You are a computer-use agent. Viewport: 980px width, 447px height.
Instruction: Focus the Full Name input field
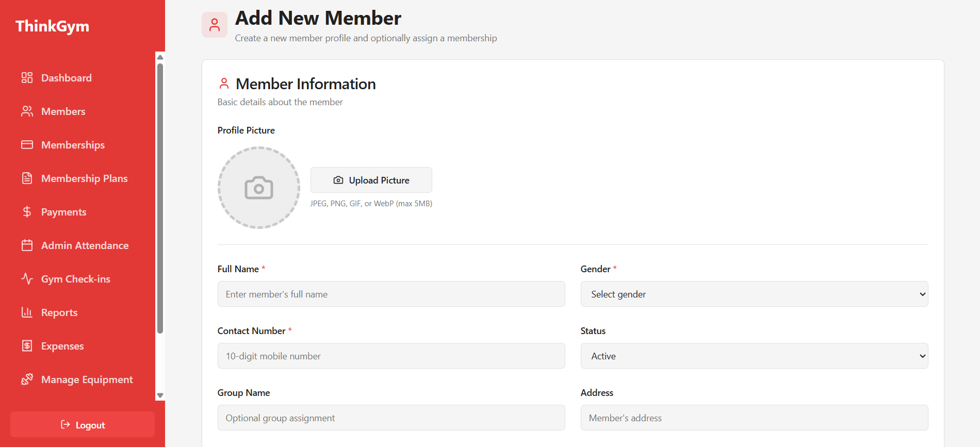(391, 294)
